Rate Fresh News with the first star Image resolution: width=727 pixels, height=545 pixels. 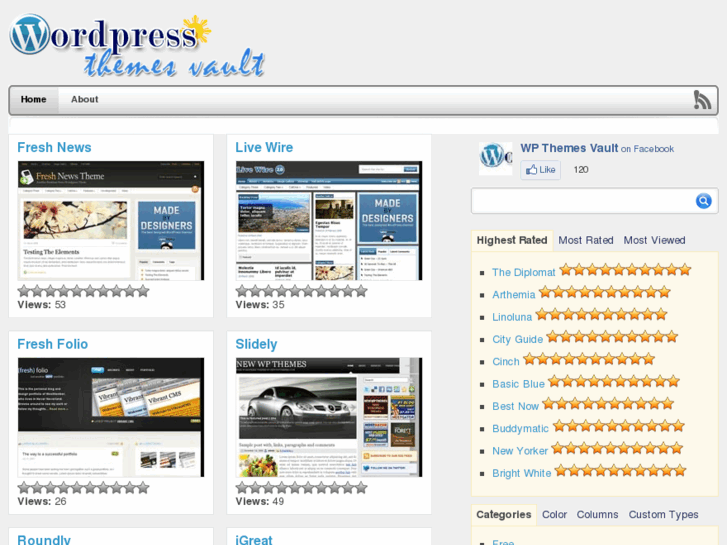coord(24,291)
